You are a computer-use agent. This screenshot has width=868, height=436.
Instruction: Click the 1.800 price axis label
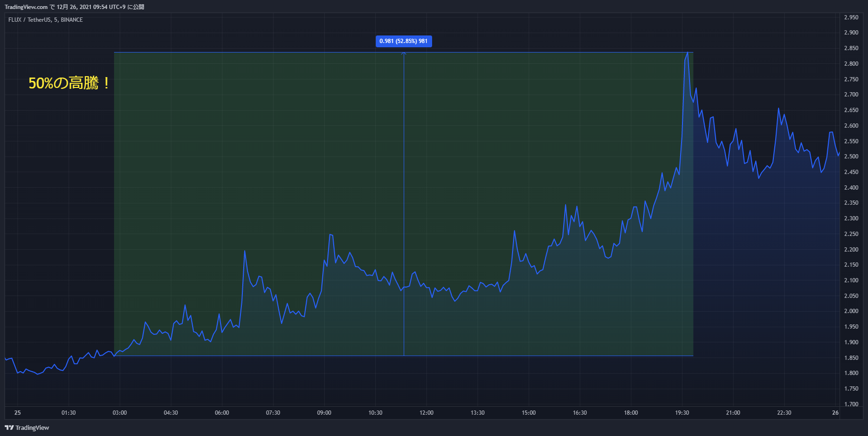click(851, 373)
